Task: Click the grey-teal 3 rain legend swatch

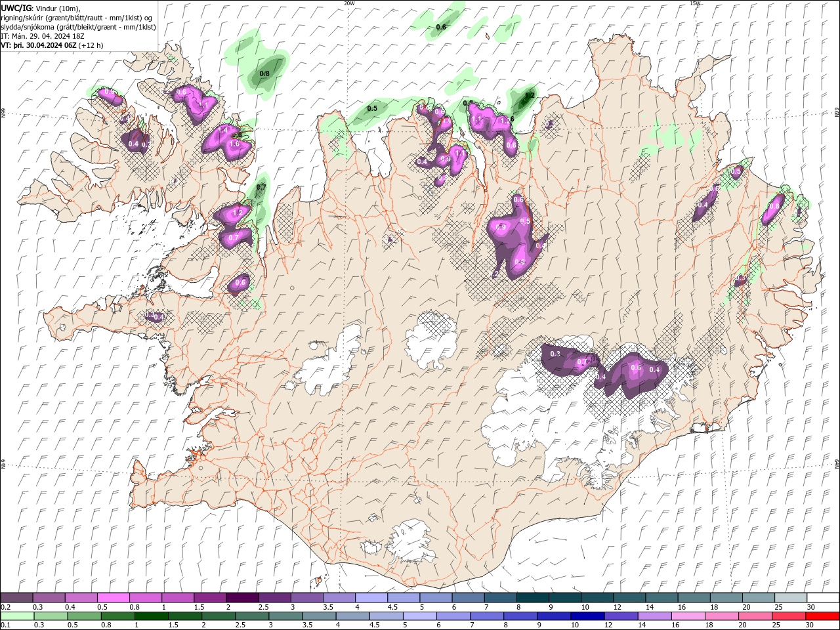Action: (x=285, y=616)
